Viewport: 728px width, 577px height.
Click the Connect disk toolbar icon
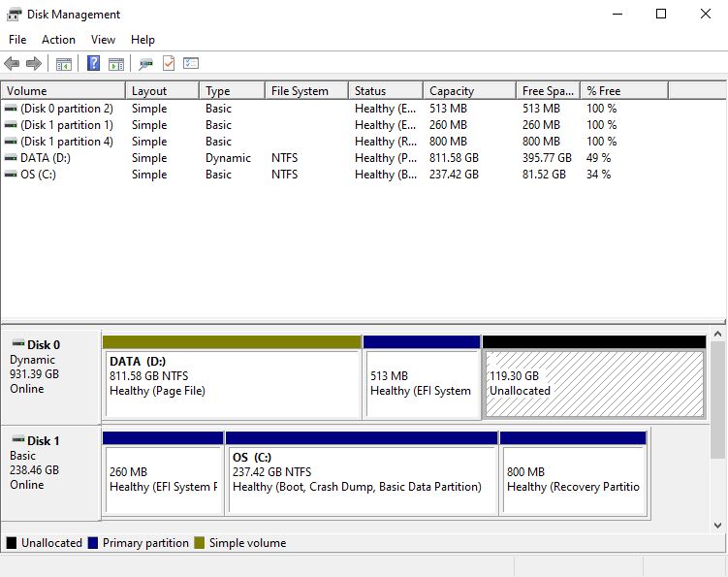[145, 64]
